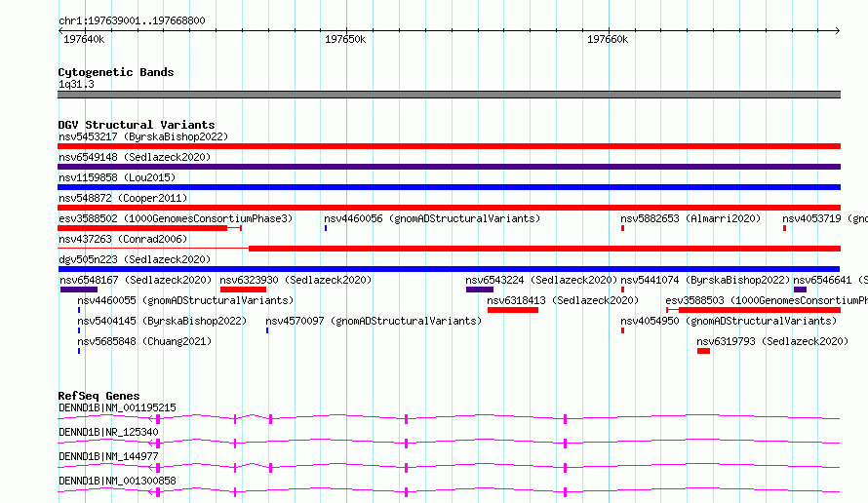Open nsv5882653 (Almarri2020) label

690,218
